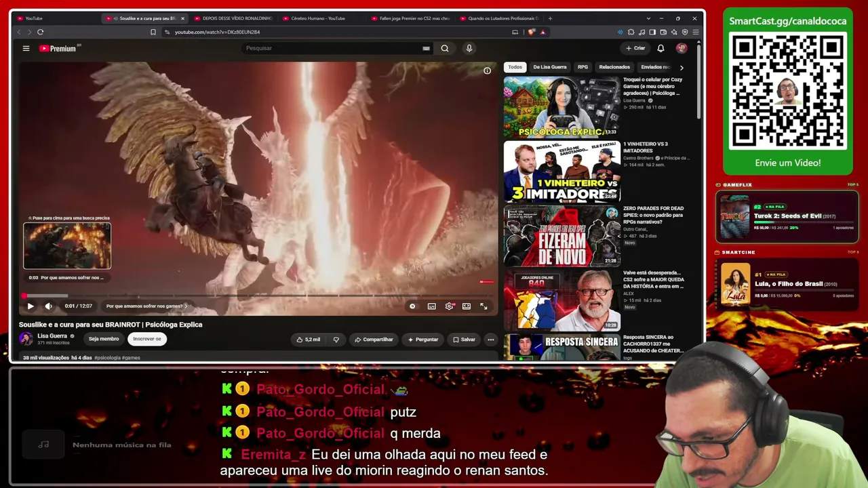The width and height of the screenshot is (868, 488).
Task: Open Lisa Guerra channel avatar
Action: (x=26, y=339)
